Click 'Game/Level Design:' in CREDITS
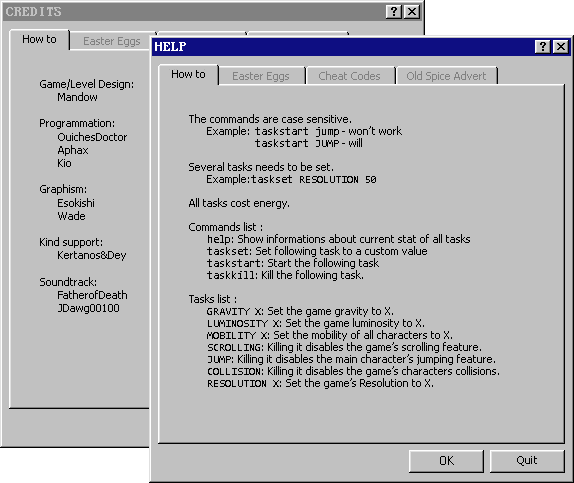Viewport: 574px width, 483px height. tap(86, 84)
